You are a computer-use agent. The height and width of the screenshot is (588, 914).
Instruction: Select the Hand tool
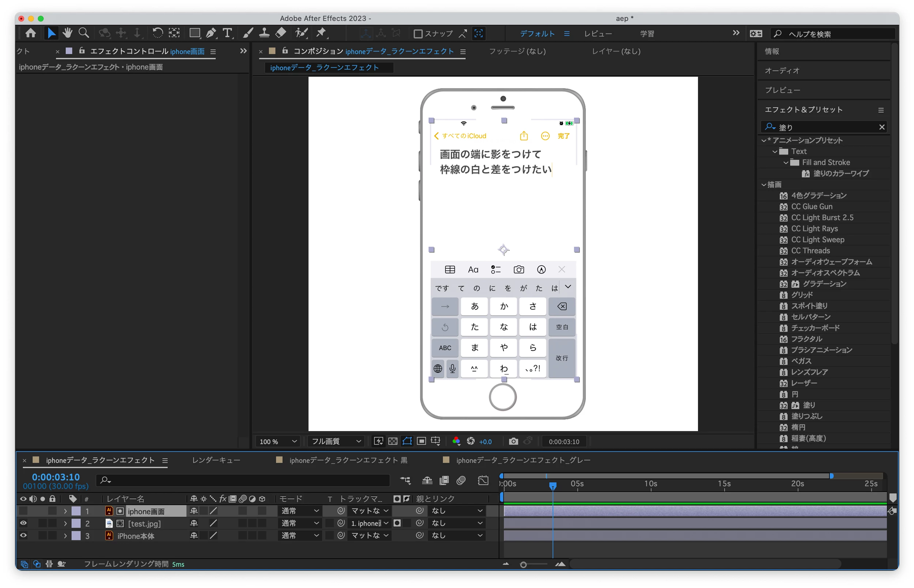click(68, 33)
